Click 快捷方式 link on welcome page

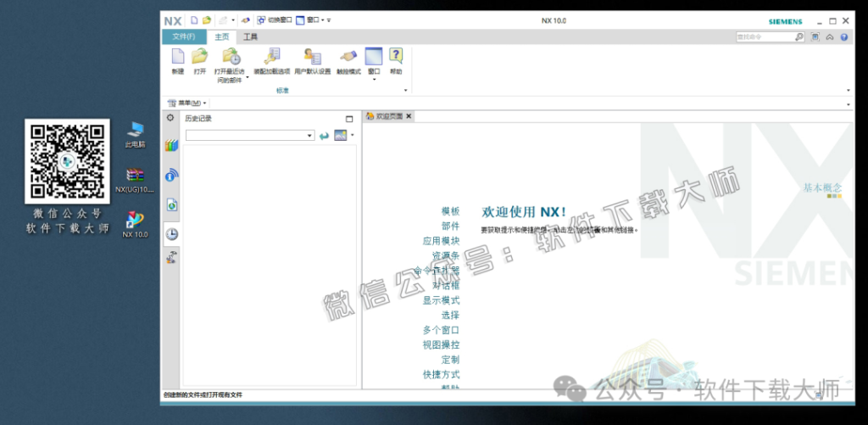tap(441, 375)
